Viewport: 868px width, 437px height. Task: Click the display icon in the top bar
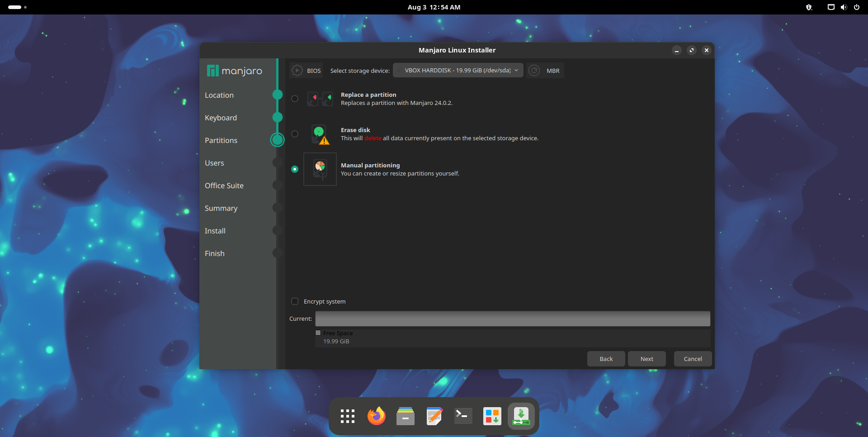831,7
